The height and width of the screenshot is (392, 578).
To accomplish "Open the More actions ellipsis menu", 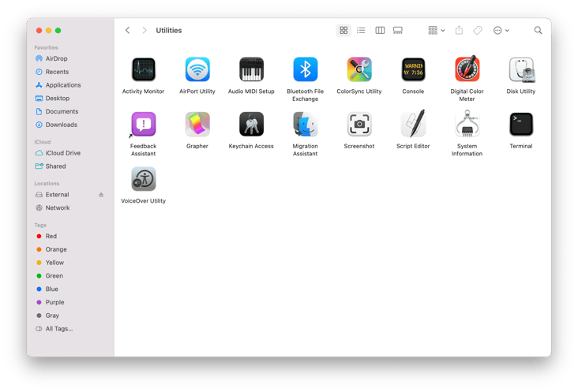I will [x=501, y=30].
